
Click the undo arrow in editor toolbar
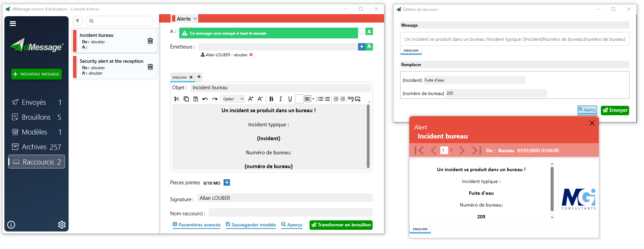205,99
